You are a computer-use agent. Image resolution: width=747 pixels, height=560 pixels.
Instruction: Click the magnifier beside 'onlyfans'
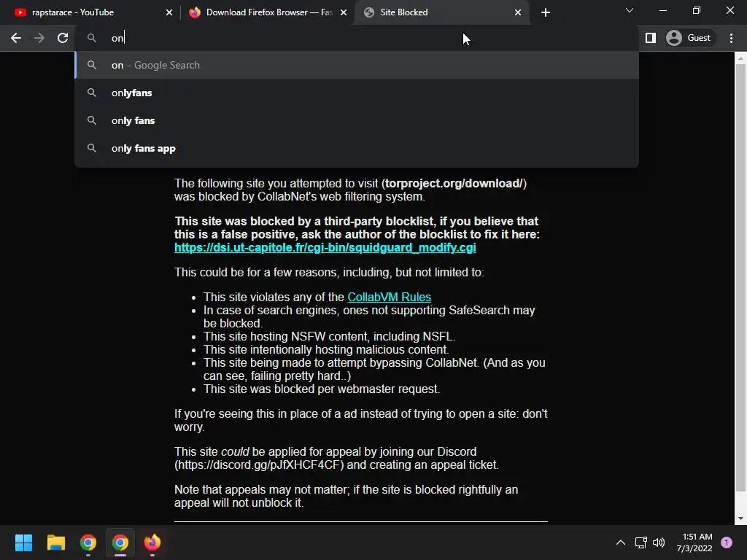coord(91,93)
